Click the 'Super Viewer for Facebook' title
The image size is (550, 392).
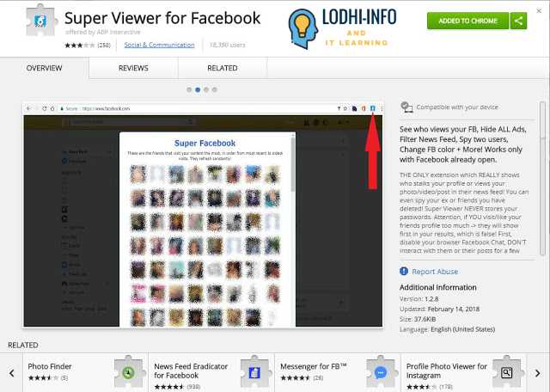[x=162, y=18]
